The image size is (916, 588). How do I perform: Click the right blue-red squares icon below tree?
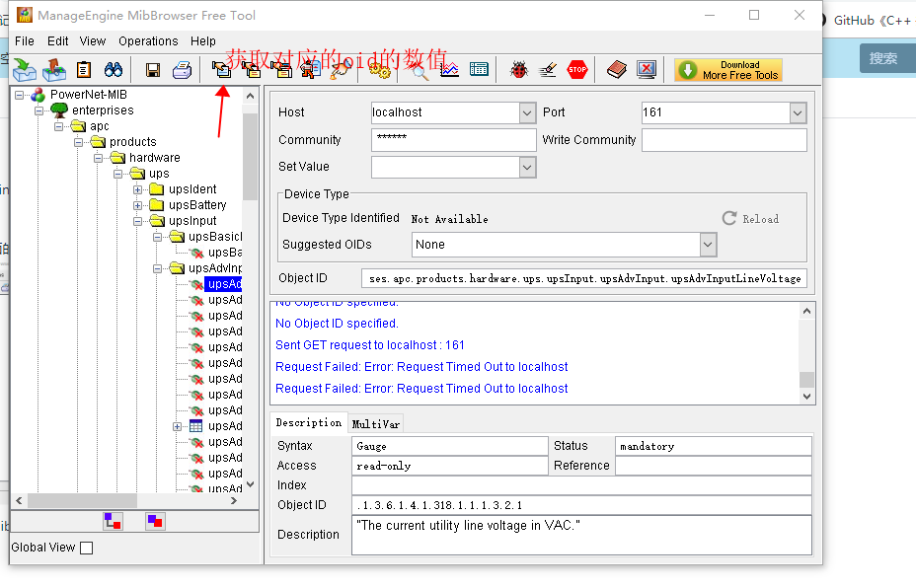point(155,521)
